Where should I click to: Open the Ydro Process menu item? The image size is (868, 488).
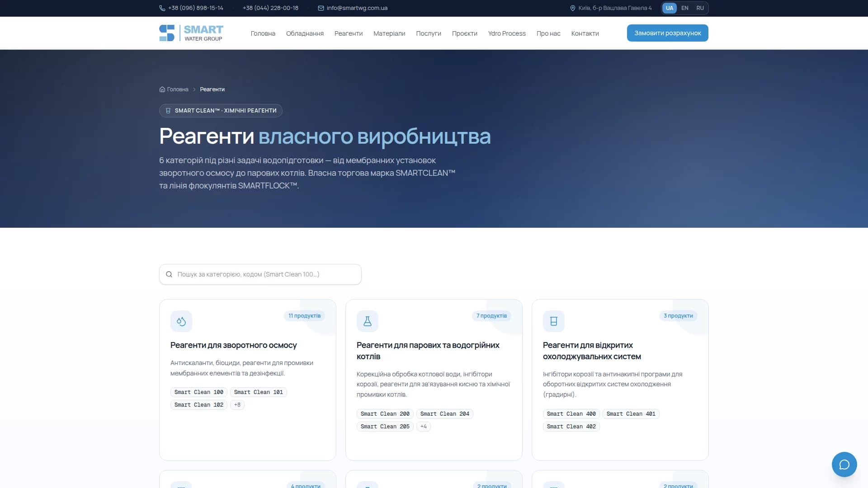[x=507, y=33]
